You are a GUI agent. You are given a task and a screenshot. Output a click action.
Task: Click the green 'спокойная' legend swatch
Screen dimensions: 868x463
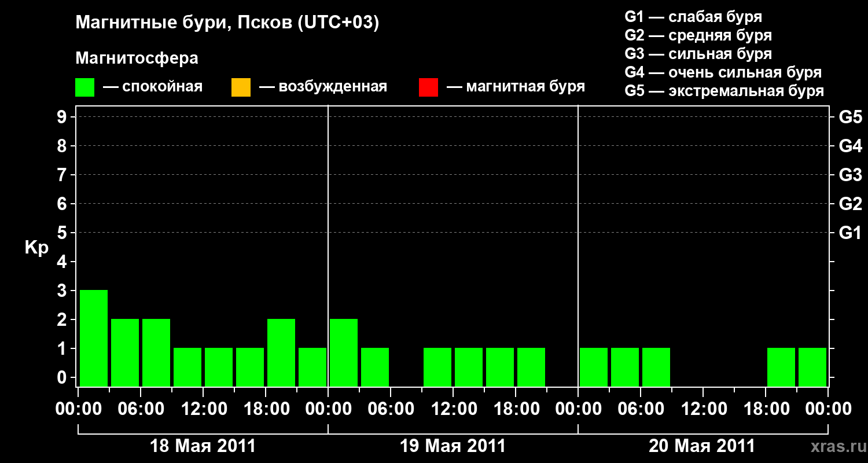tap(85, 87)
